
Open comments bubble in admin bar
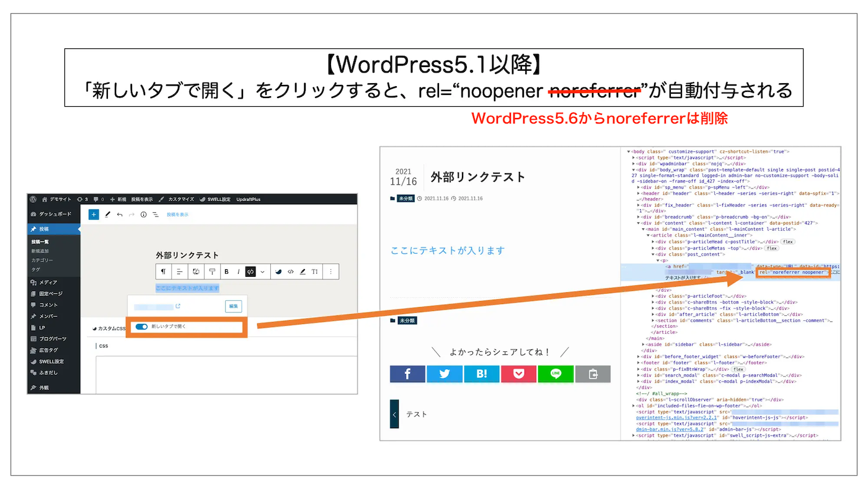(99, 199)
